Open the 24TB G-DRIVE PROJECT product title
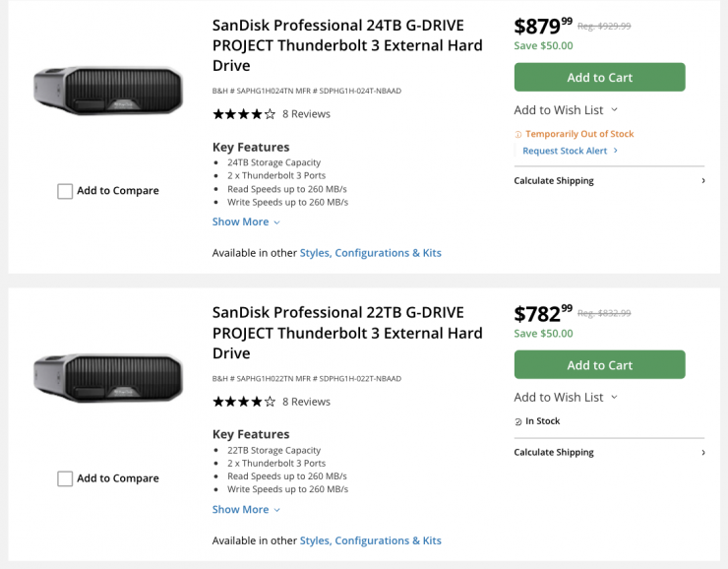The height and width of the screenshot is (569, 728). [347, 45]
